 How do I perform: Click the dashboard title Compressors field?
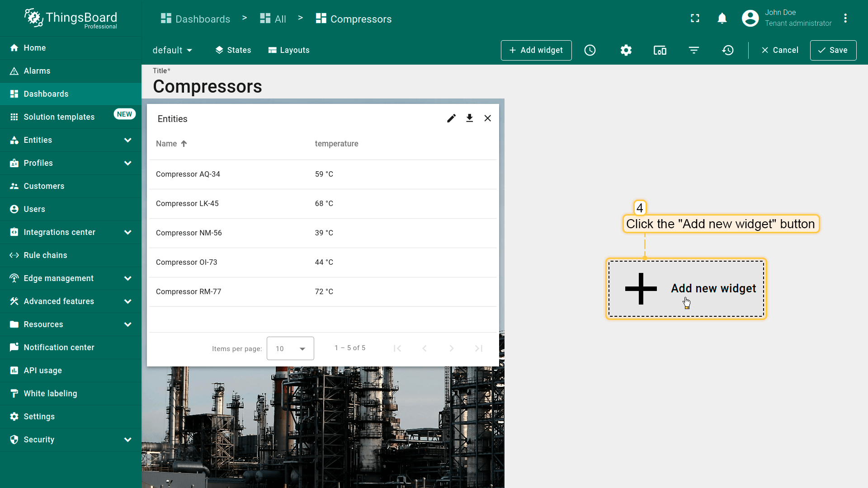point(208,86)
